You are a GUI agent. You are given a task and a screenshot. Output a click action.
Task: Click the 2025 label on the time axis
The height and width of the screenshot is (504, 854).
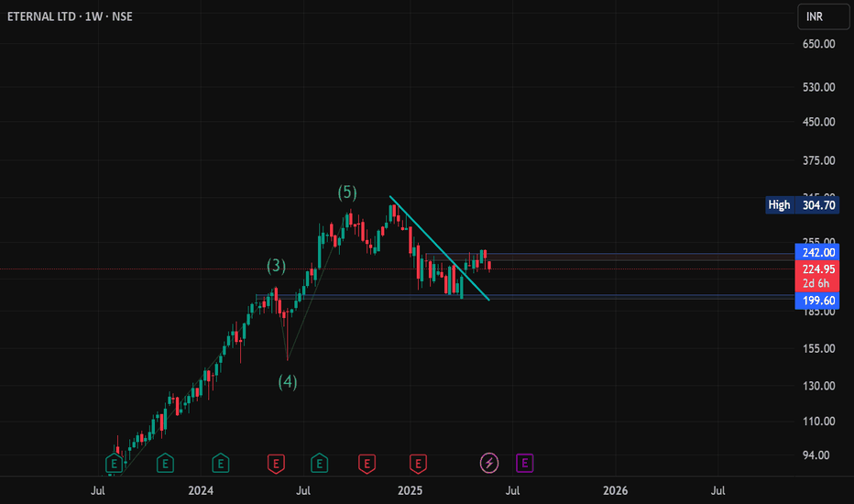tap(410, 491)
